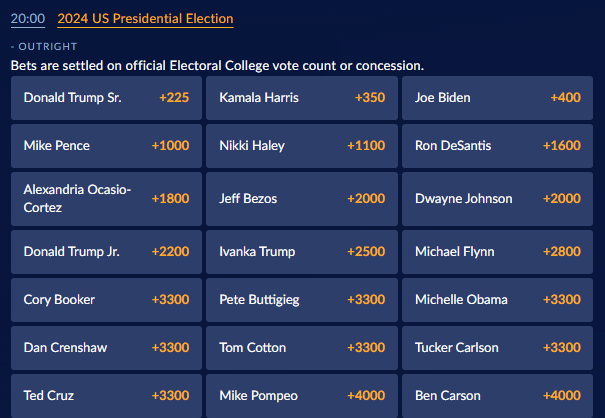Pick Joe Biden at +400 odds

pos(497,98)
